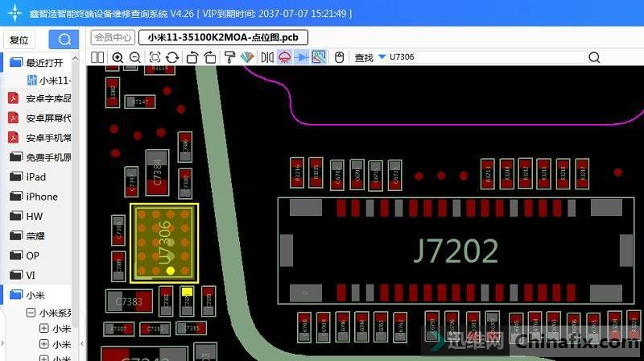
Task: Click the mirror flip board icon
Action: pyautogui.click(x=267, y=57)
